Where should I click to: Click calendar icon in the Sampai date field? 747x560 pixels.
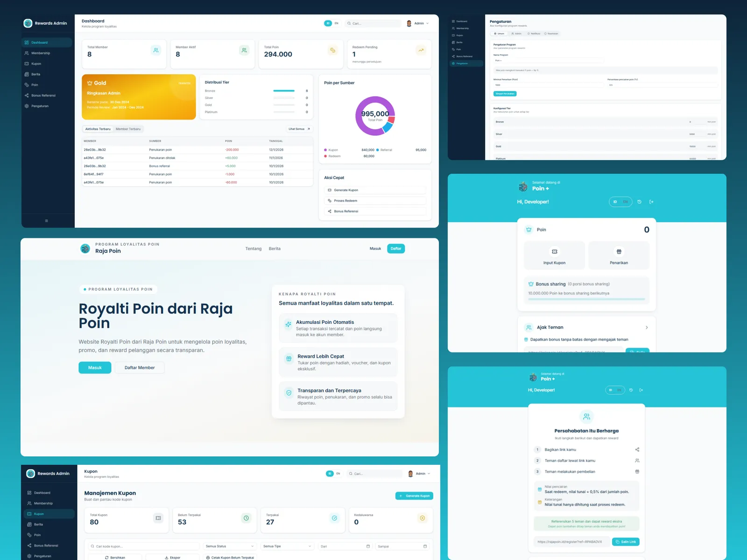coord(425,546)
